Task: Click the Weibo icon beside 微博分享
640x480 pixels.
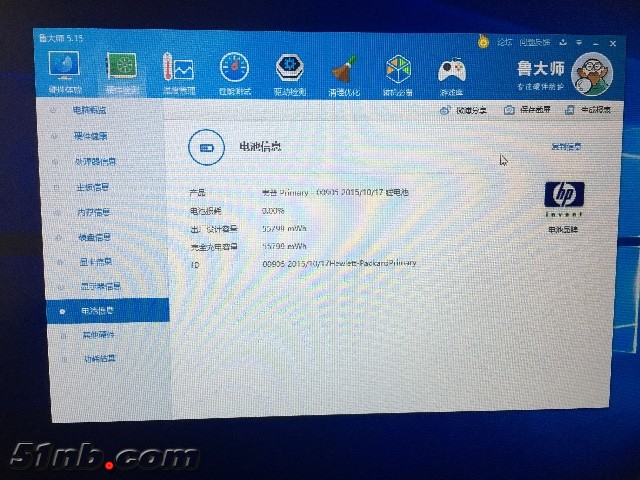Action: [x=445, y=110]
